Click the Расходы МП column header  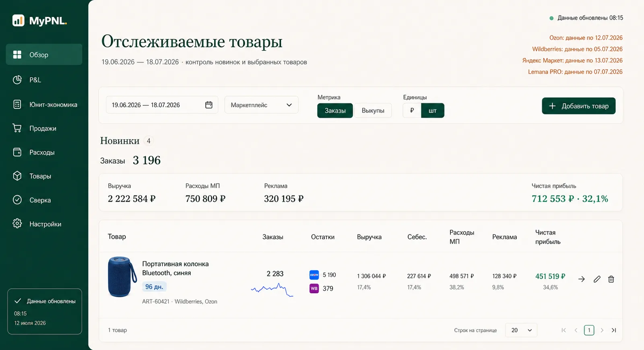tap(462, 237)
